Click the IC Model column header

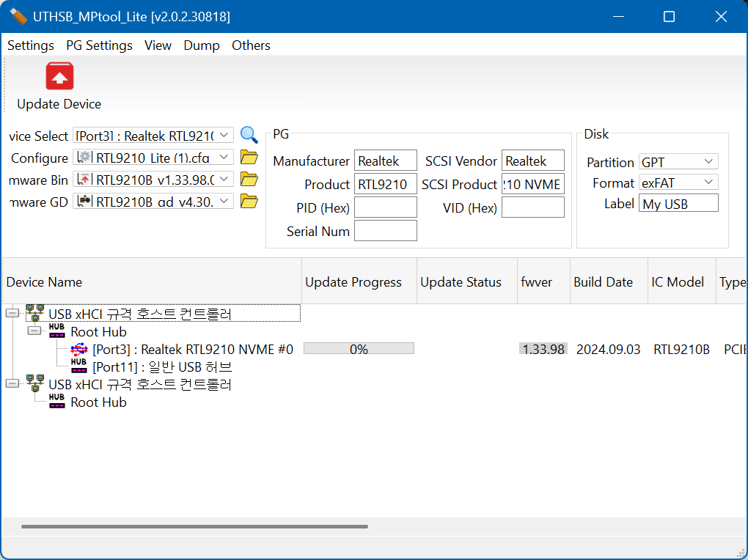click(x=682, y=281)
